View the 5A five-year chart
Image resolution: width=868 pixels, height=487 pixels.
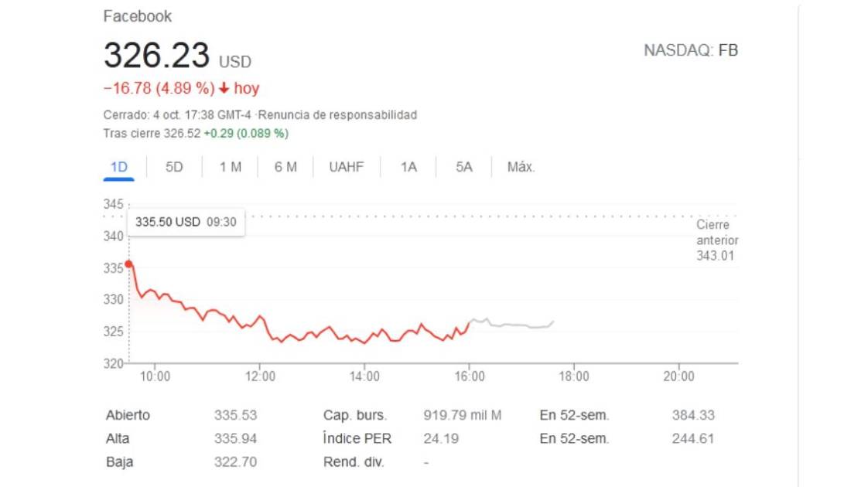[x=463, y=167]
